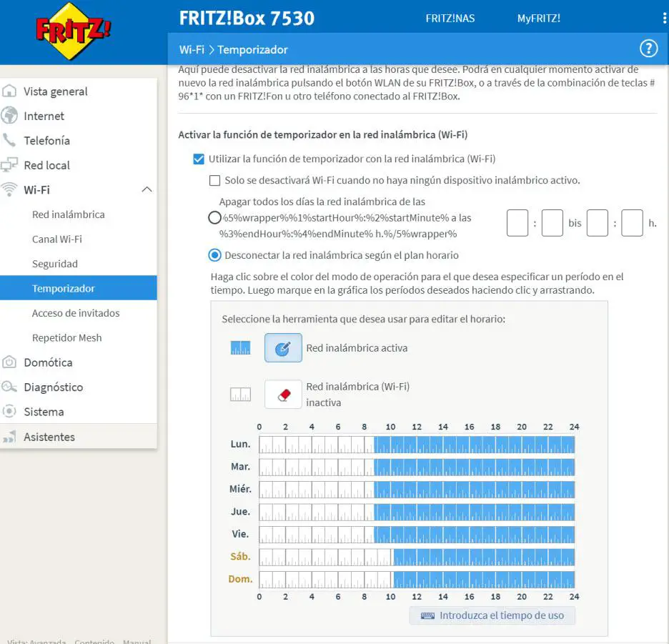Open Internet menu entry
This screenshot has height=644, width=669.
[x=44, y=116]
